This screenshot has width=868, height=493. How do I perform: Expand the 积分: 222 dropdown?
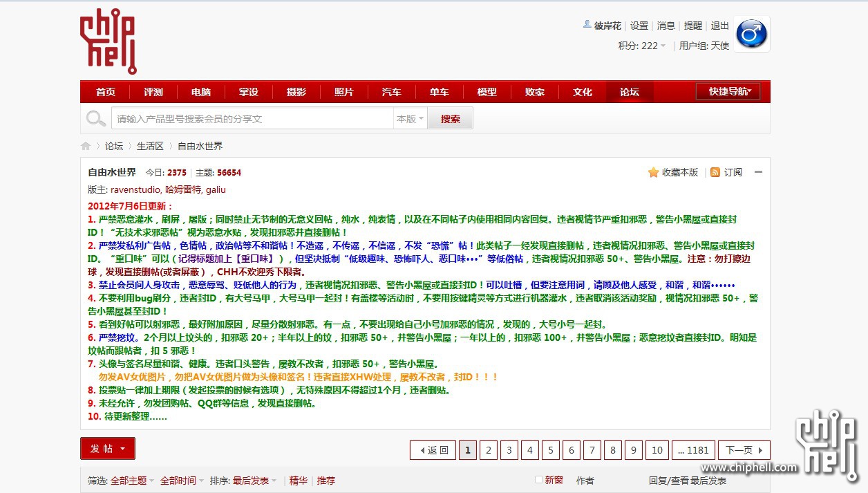coord(642,46)
